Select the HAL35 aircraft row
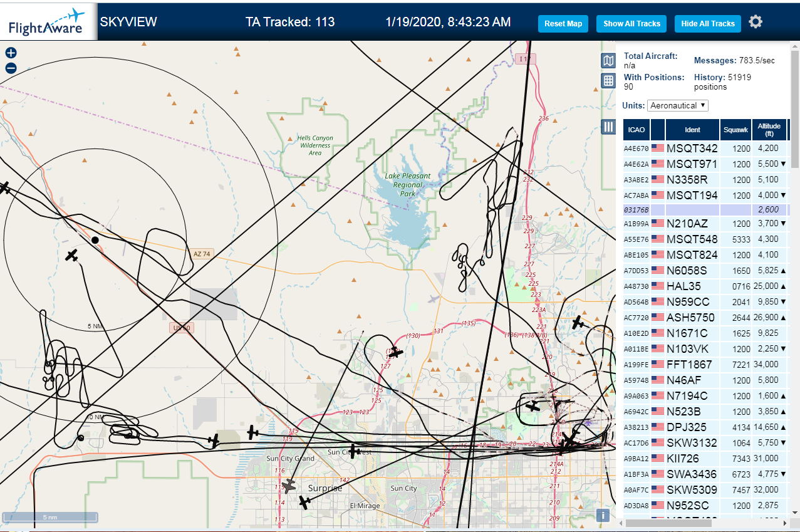Image resolution: width=800 pixels, height=532 pixels. (x=707, y=286)
